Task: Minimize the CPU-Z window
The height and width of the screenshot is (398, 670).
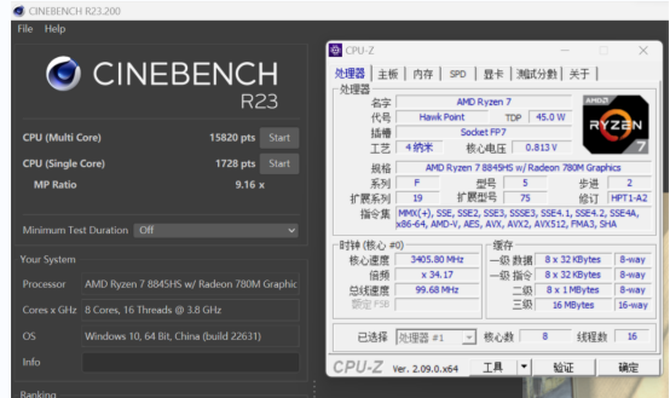Action: pos(565,50)
